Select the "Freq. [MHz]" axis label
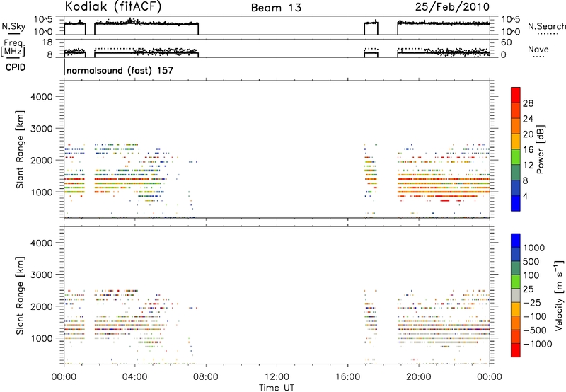The width and height of the screenshot is (566, 392). pyautogui.click(x=13, y=48)
